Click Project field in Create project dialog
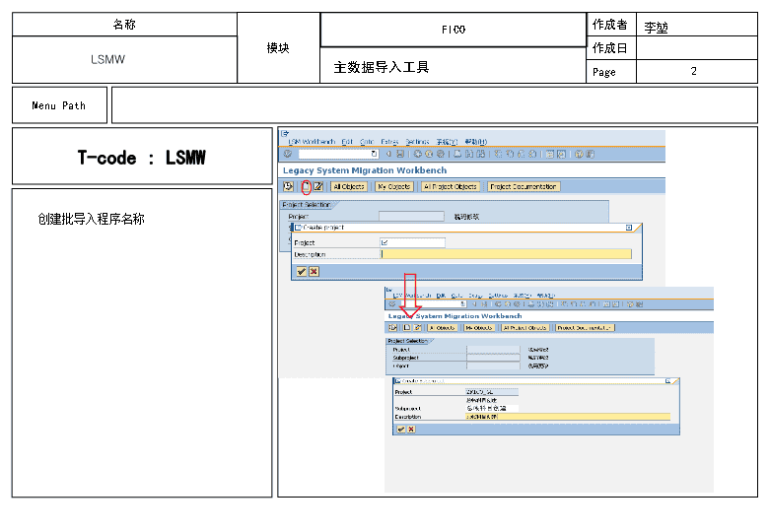This screenshot has width=769, height=532. click(412, 242)
